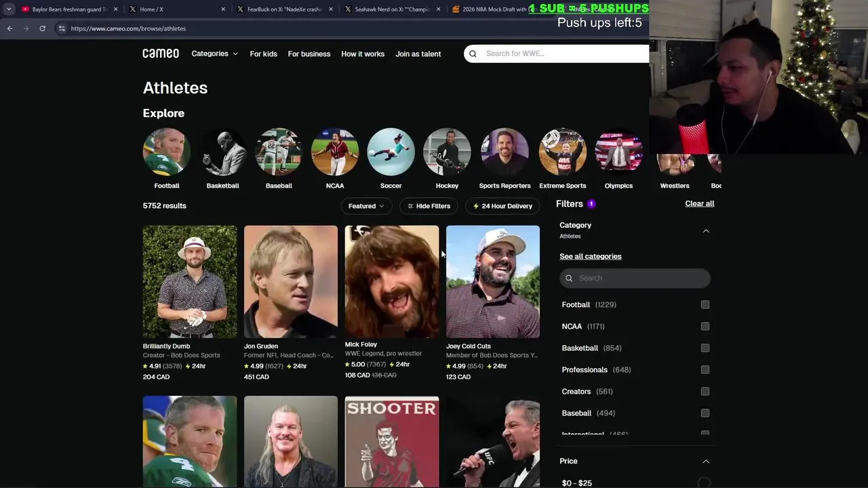Check the Creators filter checkbox
Screen dimensions: 868x488
(705, 392)
